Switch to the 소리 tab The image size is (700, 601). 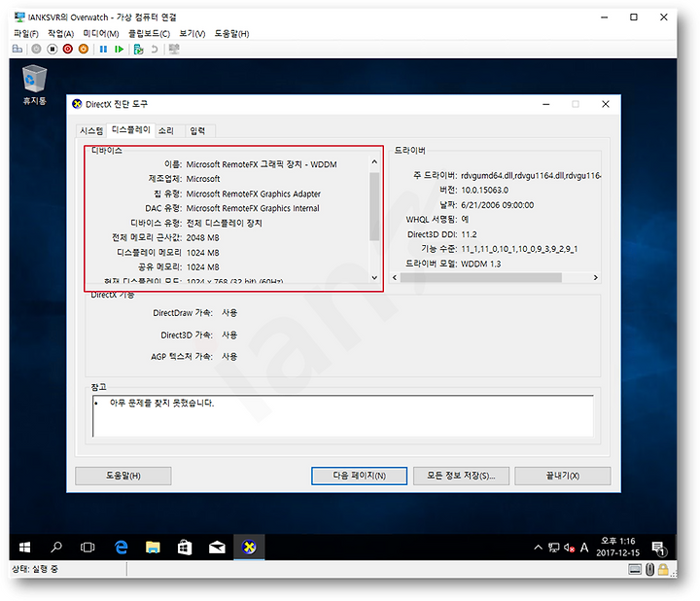166,131
